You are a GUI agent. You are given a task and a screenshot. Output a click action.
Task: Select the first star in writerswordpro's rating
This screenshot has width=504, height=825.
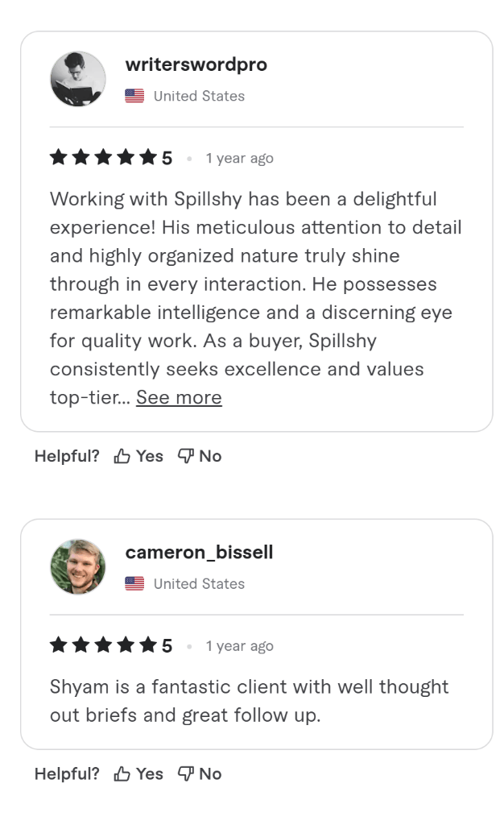pos(58,158)
